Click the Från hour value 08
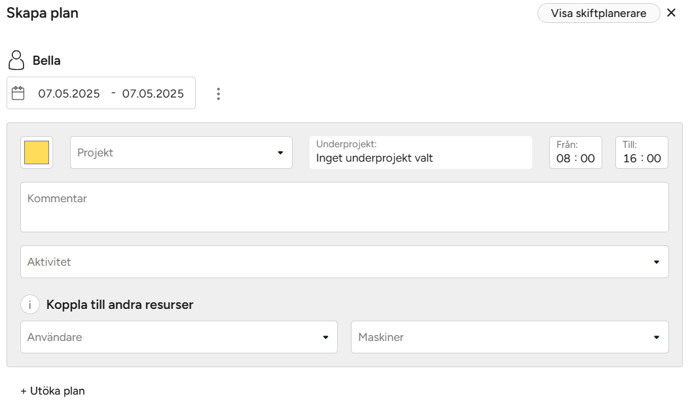The height and width of the screenshot is (409, 688). [x=565, y=158]
